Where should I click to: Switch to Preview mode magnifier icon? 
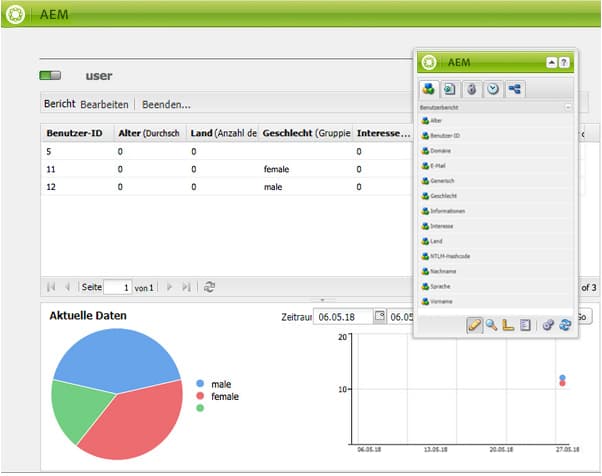coord(491,325)
